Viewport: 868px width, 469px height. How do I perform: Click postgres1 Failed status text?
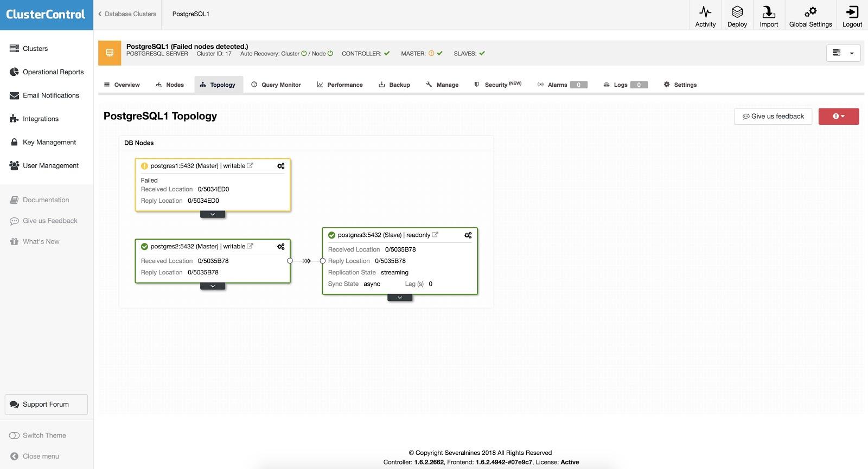[x=149, y=181]
